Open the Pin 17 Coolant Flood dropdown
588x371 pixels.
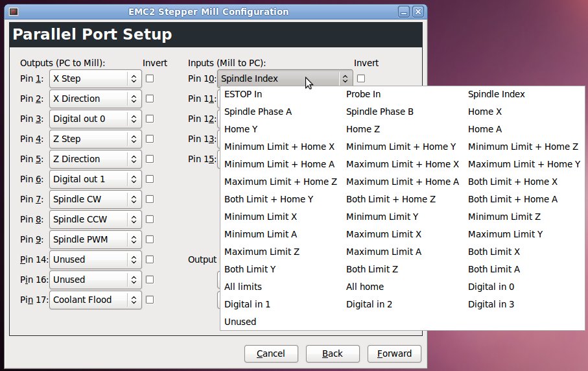[x=95, y=300]
